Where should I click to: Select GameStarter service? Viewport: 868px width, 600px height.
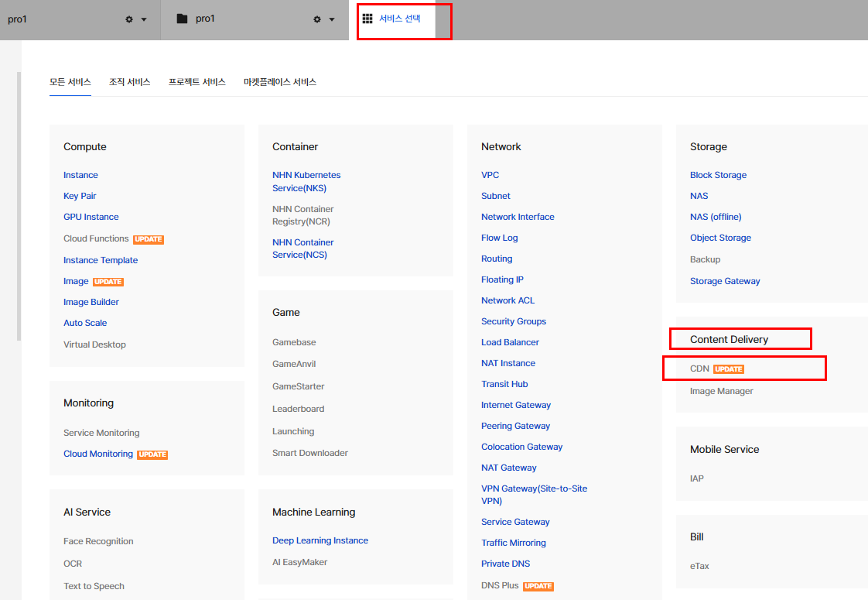tap(299, 386)
